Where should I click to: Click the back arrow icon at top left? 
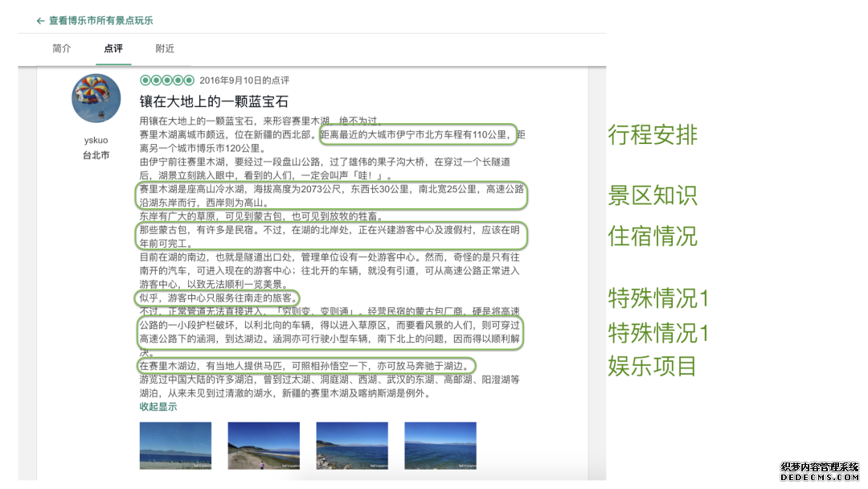39,19
